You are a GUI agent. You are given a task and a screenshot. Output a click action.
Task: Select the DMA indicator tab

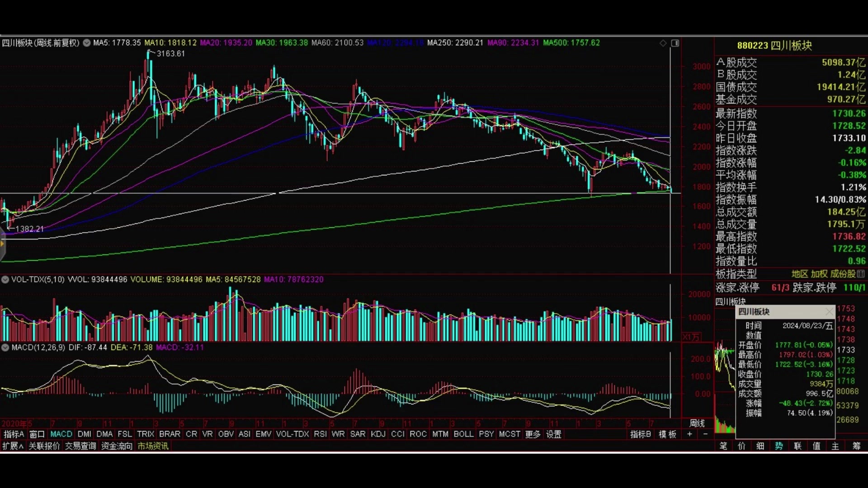(104, 434)
